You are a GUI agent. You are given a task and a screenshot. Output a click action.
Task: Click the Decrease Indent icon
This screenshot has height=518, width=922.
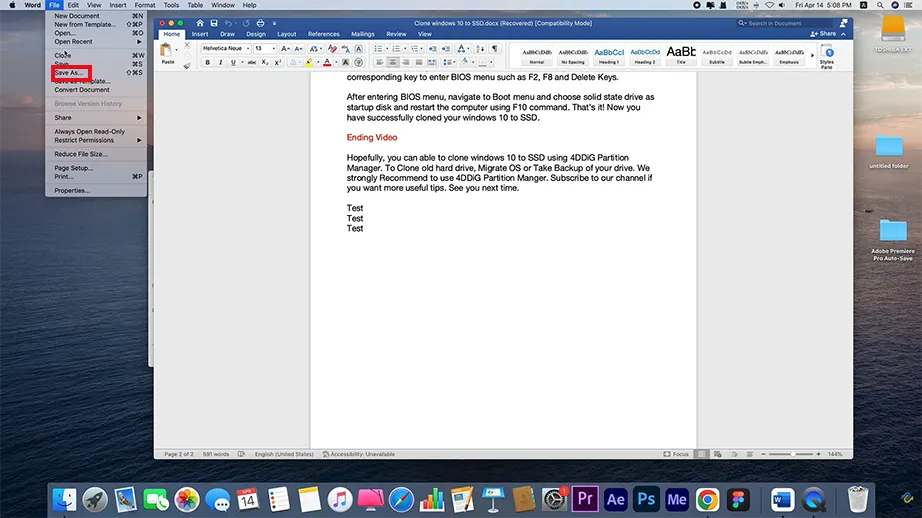point(433,49)
